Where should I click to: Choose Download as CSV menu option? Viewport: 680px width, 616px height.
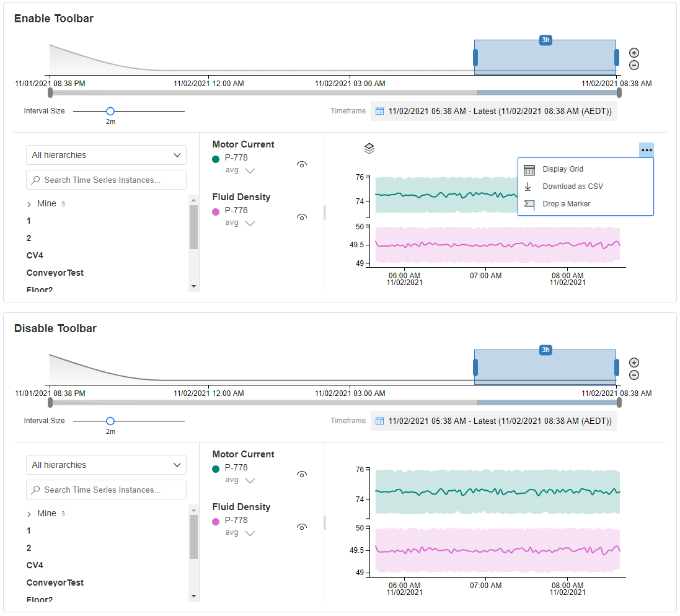point(585,187)
